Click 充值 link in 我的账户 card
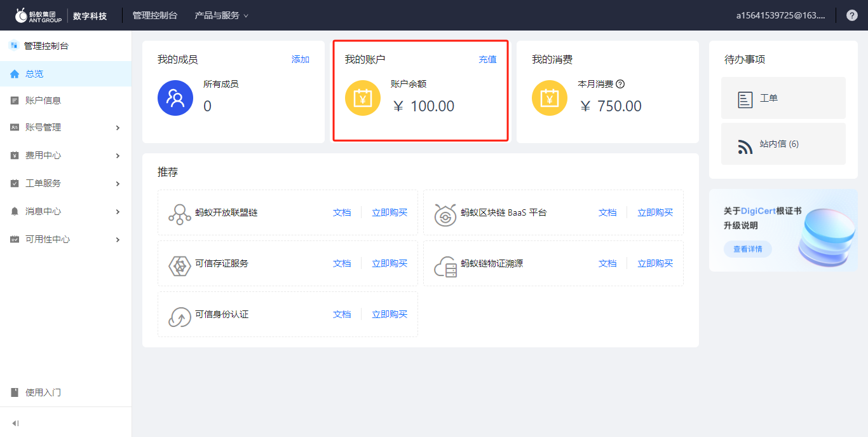 coord(487,59)
